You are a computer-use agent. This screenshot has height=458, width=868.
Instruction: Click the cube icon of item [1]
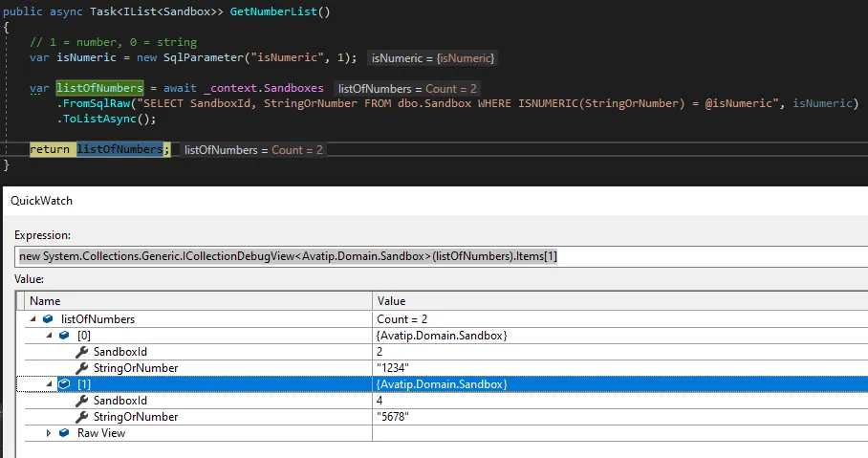tap(64, 384)
